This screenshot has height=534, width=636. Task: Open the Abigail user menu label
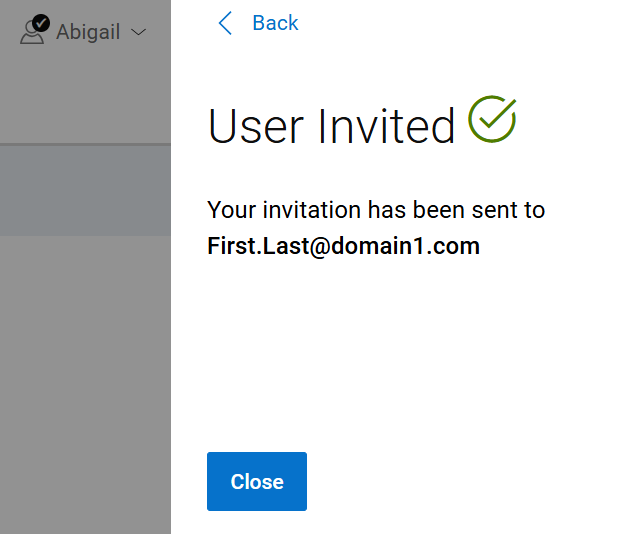coord(88,32)
